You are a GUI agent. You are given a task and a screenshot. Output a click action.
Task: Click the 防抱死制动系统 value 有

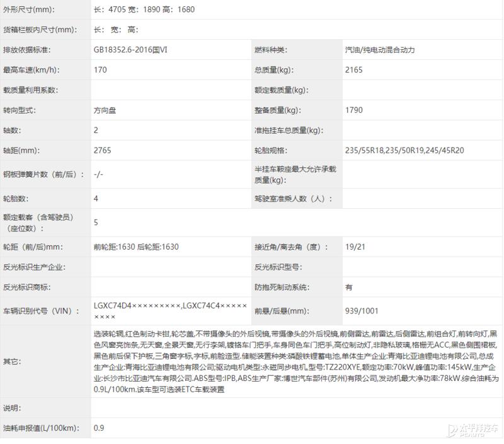point(348,287)
